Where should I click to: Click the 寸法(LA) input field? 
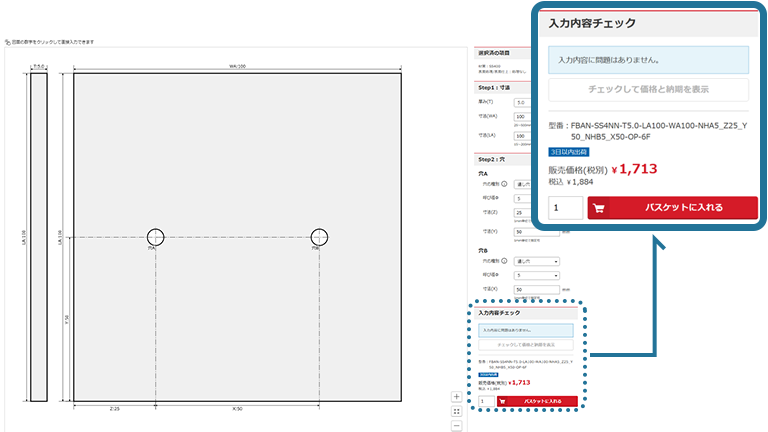tap(522, 136)
